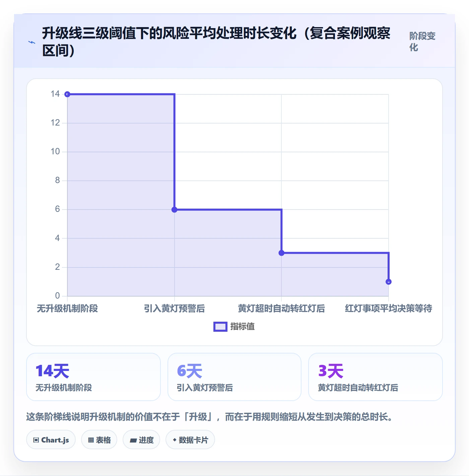Click the 指标值 legend label
Screen dimensions: 469x476
click(243, 326)
